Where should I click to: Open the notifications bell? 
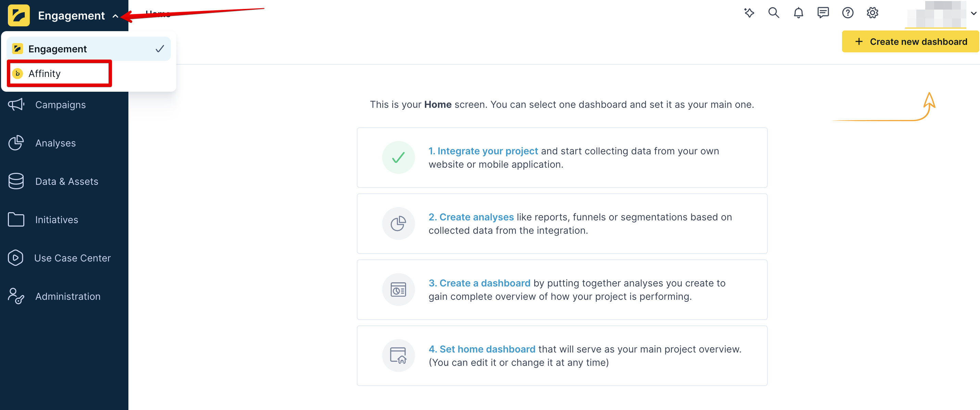point(798,13)
